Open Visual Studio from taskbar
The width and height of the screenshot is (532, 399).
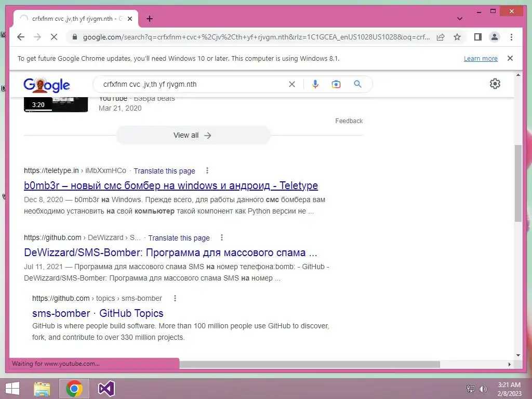point(106,389)
